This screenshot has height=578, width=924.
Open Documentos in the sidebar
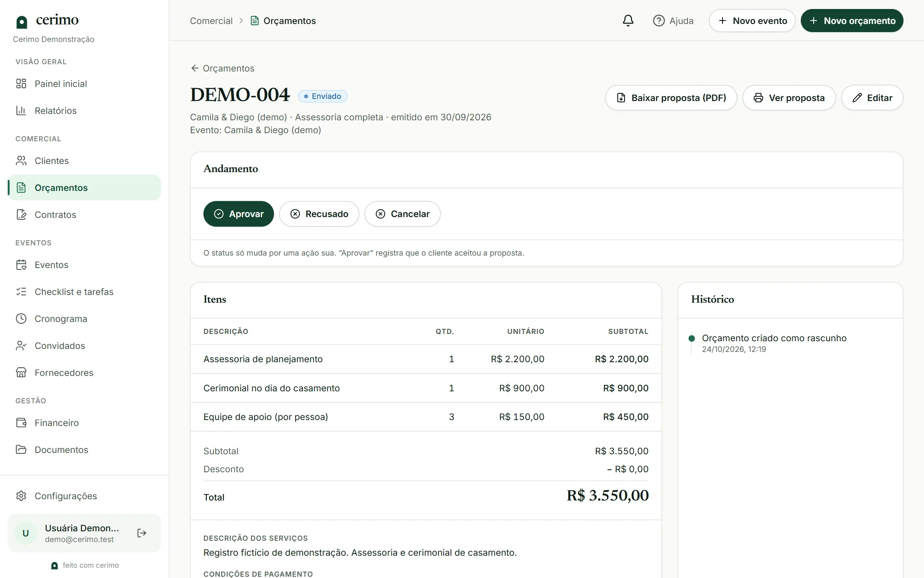(x=84, y=450)
